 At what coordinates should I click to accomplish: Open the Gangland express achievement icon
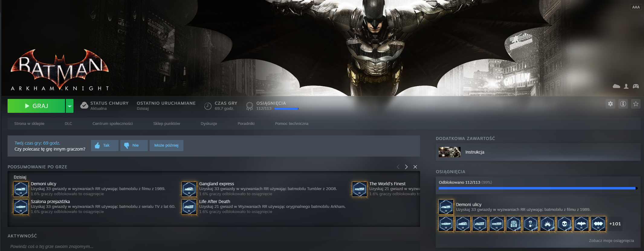click(189, 189)
